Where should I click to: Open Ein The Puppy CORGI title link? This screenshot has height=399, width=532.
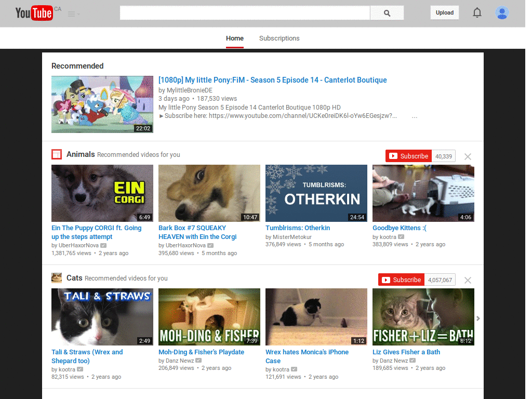(x=96, y=232)
